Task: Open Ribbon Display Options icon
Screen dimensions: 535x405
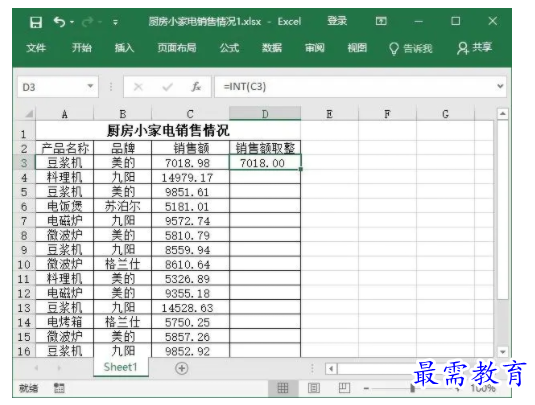Action: [381, 21]
